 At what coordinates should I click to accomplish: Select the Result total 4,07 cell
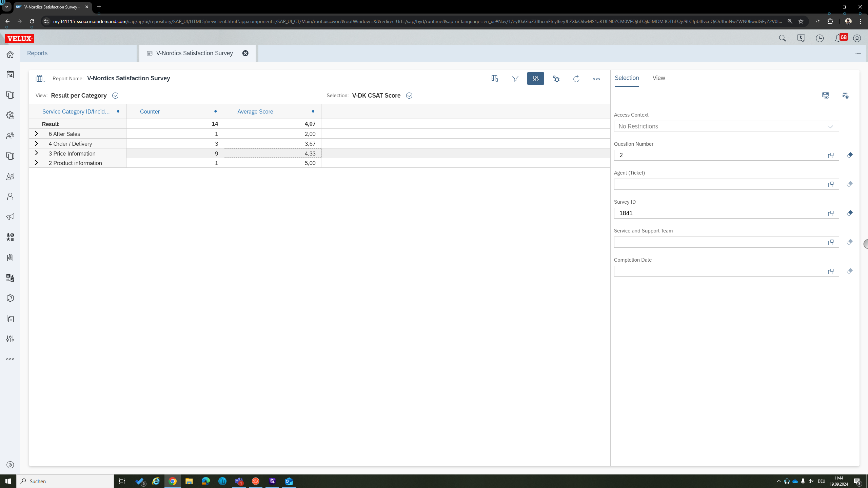[x=273, y=124]
